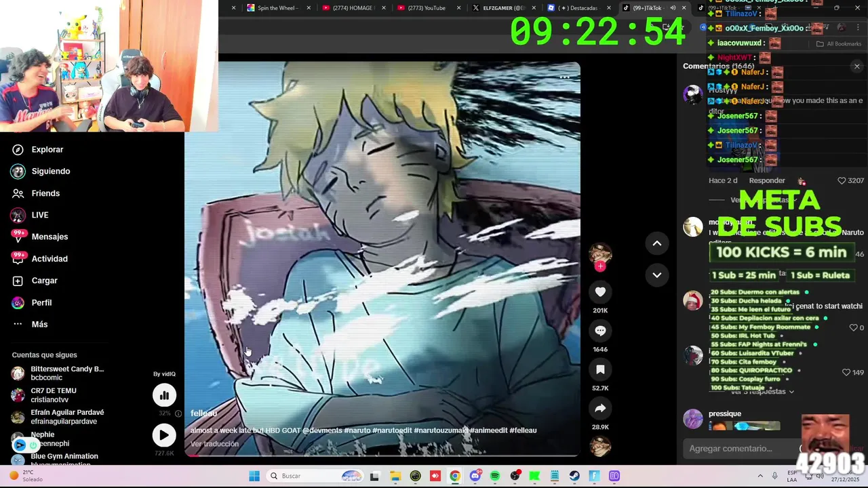The image size is (868, 488).
Task: Go to previous video with up chevron
Action: pyautogui.click(x=656, y=243)
